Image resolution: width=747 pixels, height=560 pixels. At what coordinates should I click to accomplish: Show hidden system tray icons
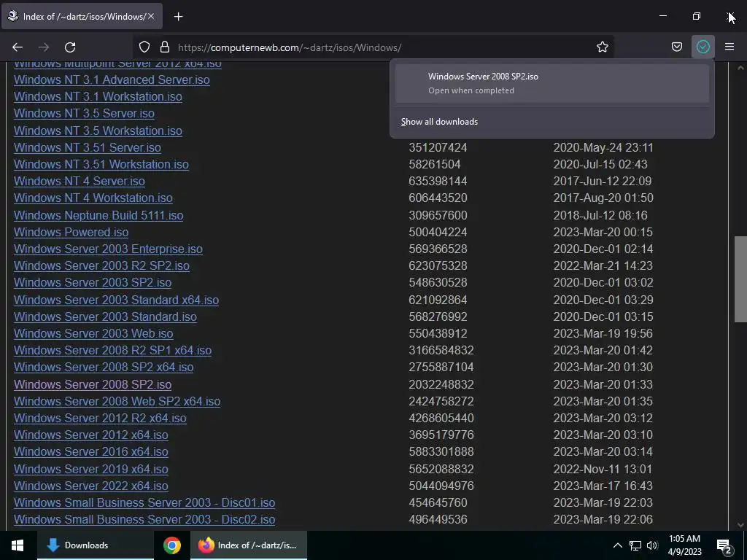point(617,545)
